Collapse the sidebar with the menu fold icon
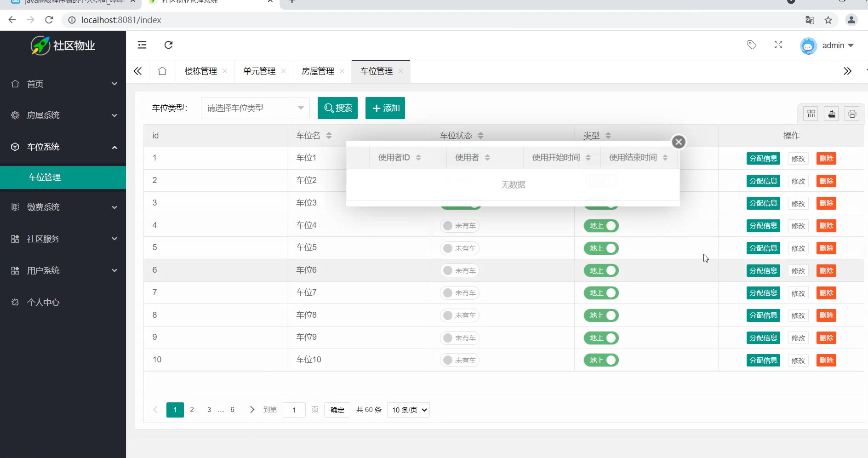The height and width of the screenshot is (458, 868). click(142, 45)
